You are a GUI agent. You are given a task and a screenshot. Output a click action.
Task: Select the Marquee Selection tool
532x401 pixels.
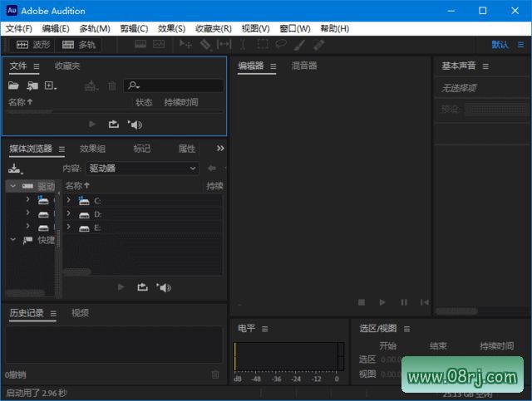coord(263,44)
